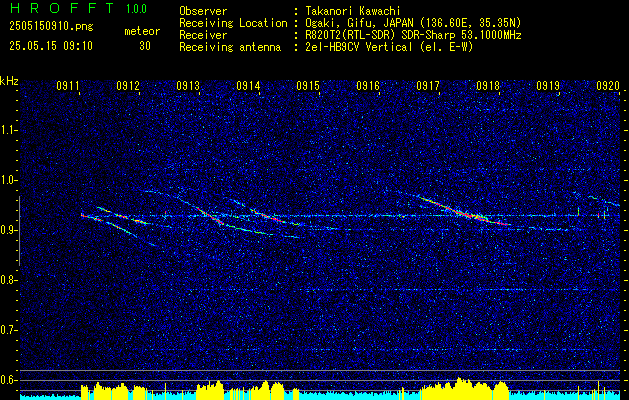Click the 0919 time marker

(548, 85)
